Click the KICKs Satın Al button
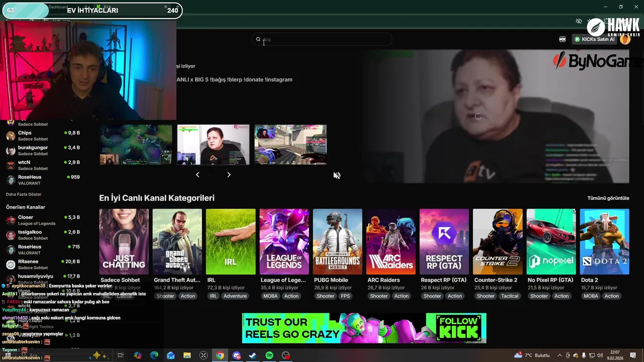 click(595, 39)
